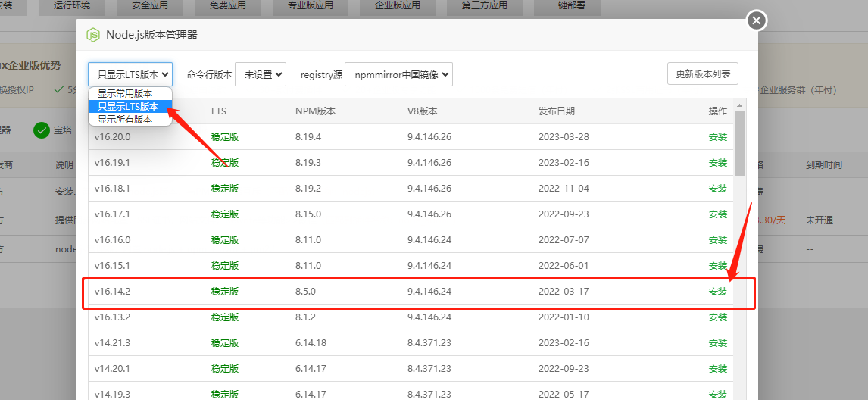Click the 更新版本列表 button
This screenshot has height=400, width=868.
(702, 73)
